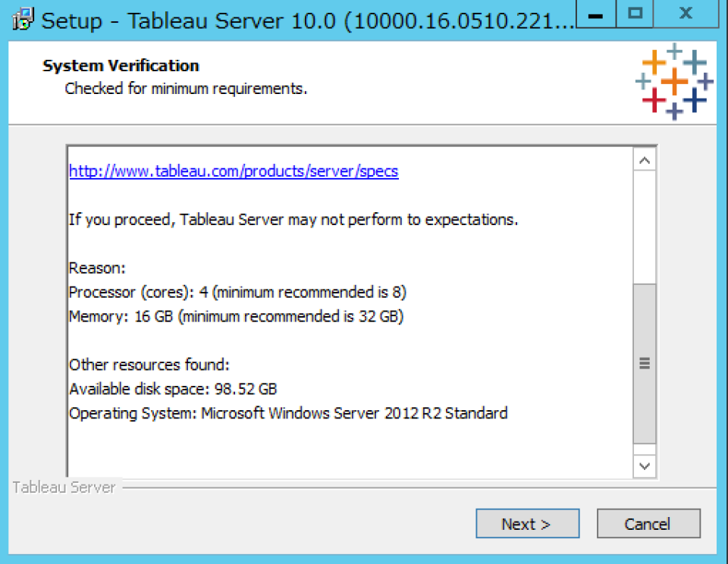
Task: Click the http://www.tableau.com/products/server/specs link
Action: (x=233, y=171)
